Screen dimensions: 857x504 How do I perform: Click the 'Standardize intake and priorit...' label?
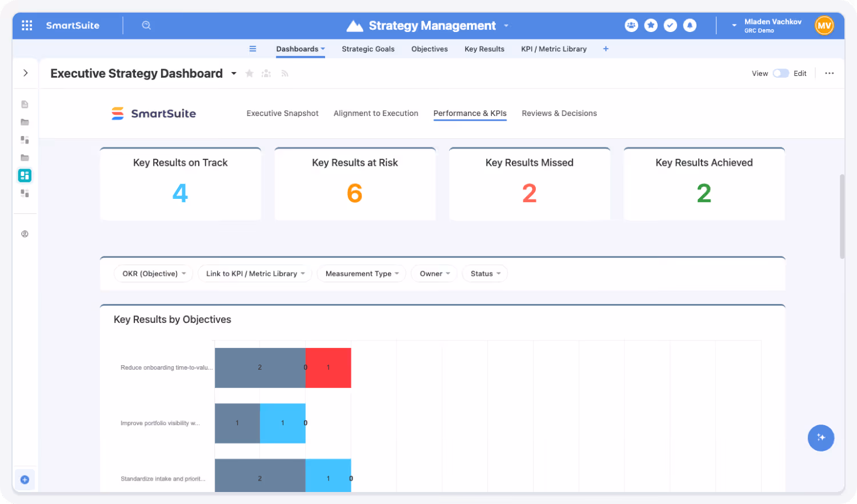[163, 479]
